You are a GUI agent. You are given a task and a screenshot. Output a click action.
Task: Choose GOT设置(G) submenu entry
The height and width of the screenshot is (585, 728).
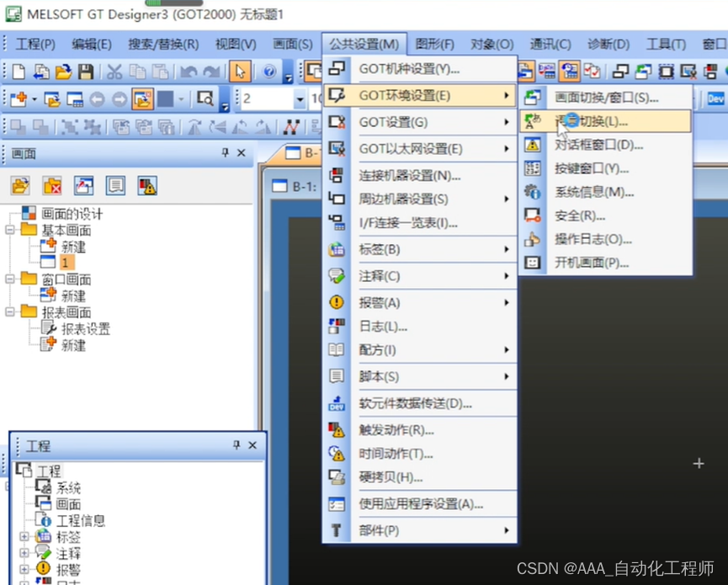[420, 122]
